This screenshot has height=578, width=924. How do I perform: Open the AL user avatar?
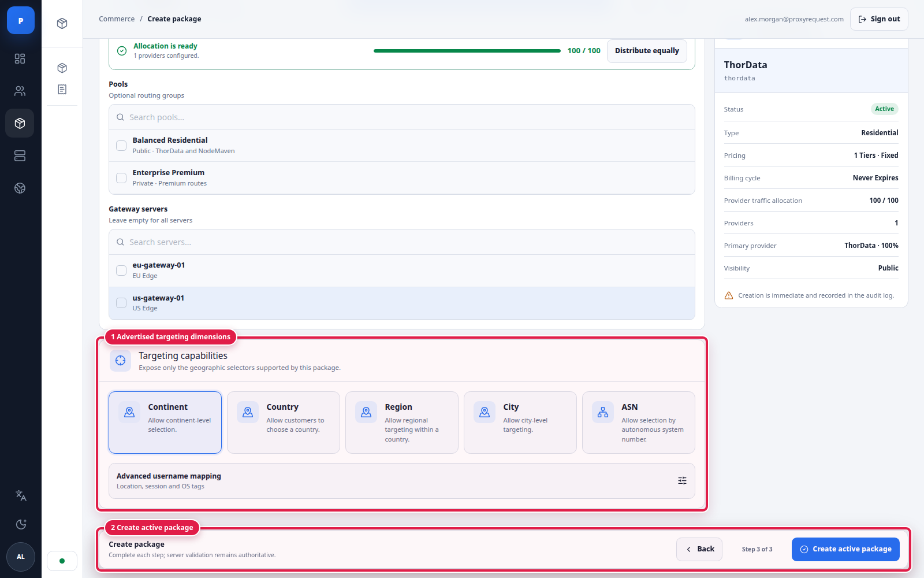coord(21,557)
